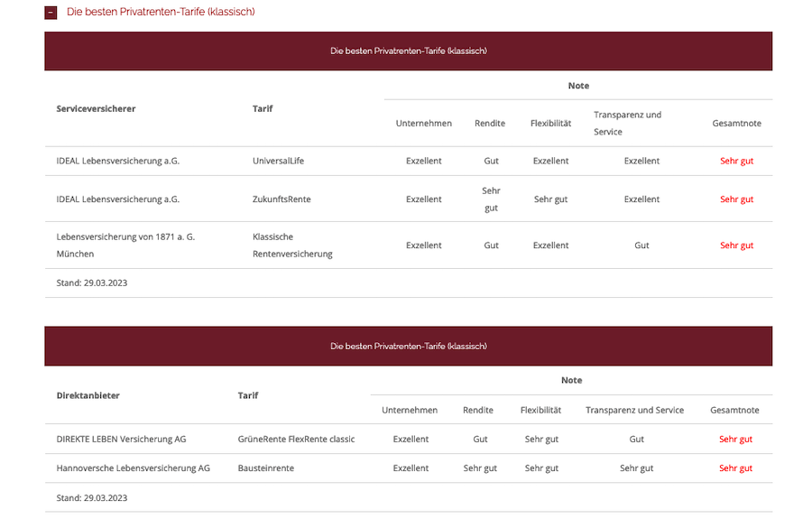This screenshot has width=812, height=519.
Task: Select Flexibilität grade 'Exzellent' in UniversalLife row
Action: point(551,161)
